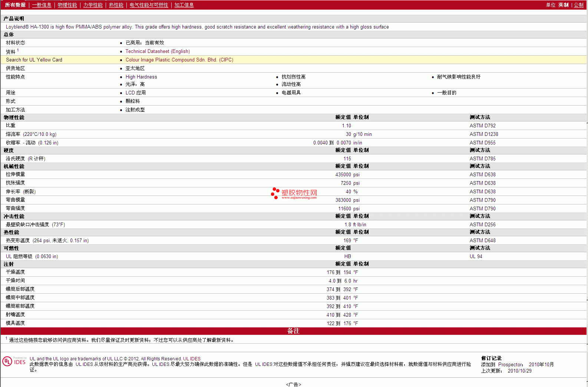Click the 螺筒中部温度 row label
The image size is (588, 387).
pos(20,297)
